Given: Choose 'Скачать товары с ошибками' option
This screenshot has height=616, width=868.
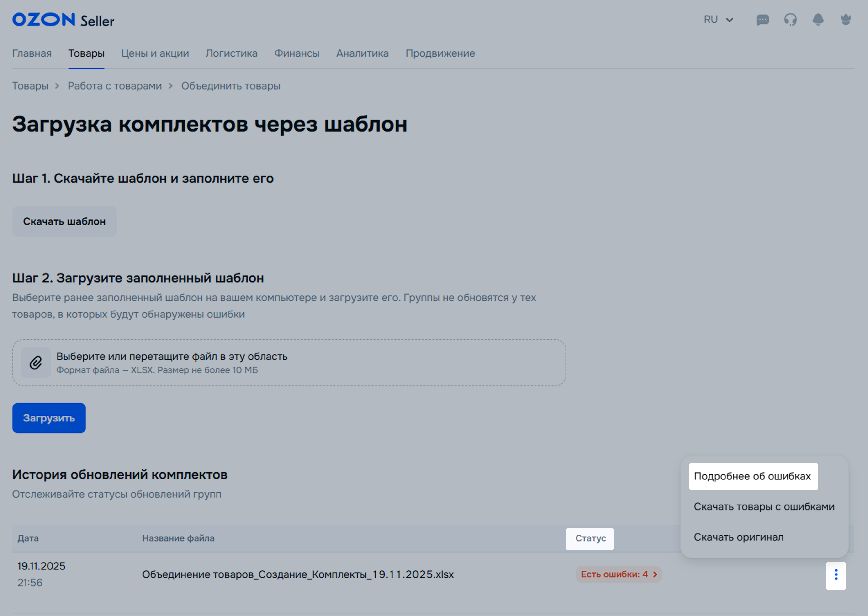Looking at the screenshot, I should coord(764,507).
